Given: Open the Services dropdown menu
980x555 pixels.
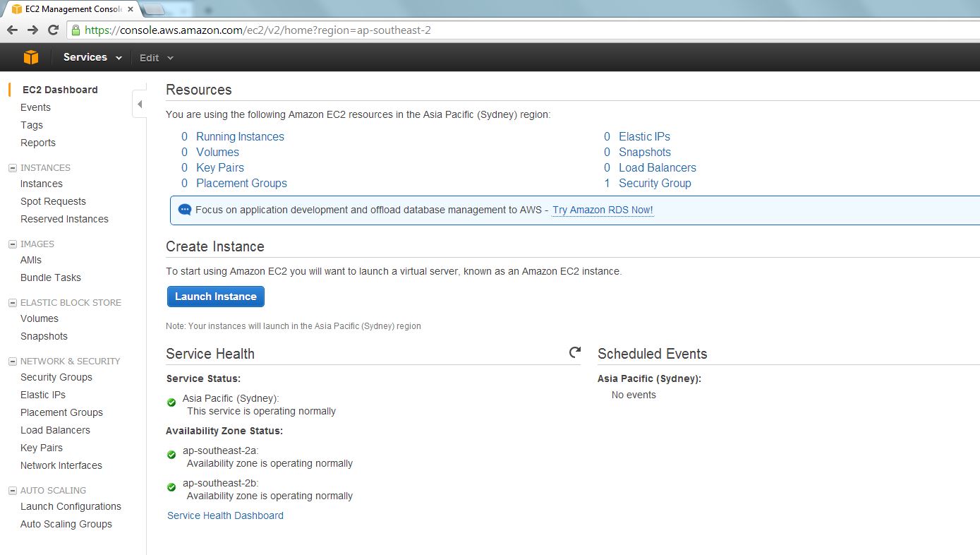Looking at the screenshot, I should tap(92, 57).
